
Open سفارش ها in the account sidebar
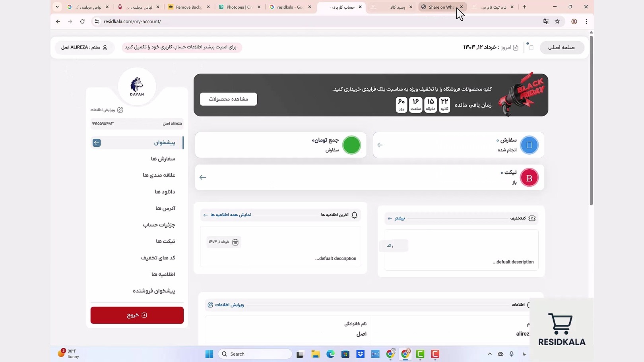click(x=163, y=159)
